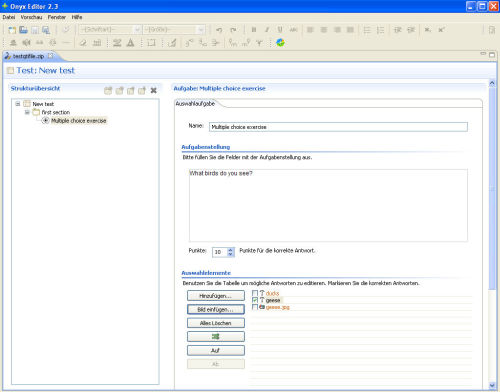Click the New file toolbar icon

pos(12,30)
